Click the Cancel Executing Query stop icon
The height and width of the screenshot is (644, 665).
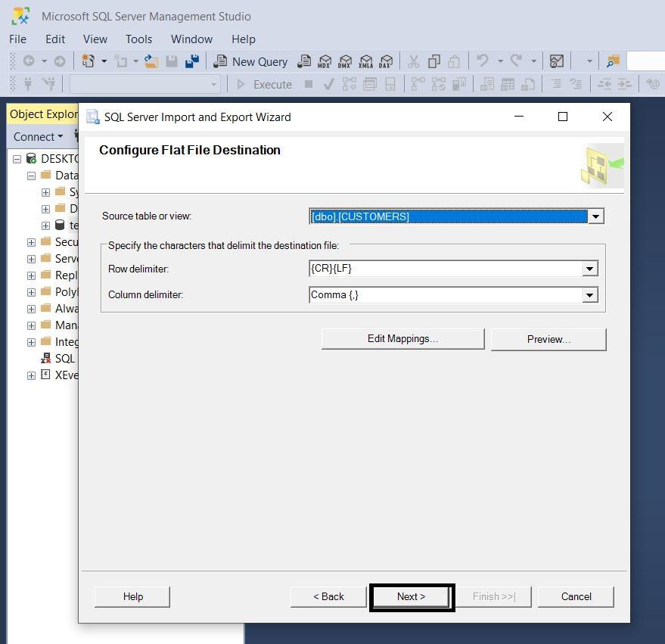point(309,84)
